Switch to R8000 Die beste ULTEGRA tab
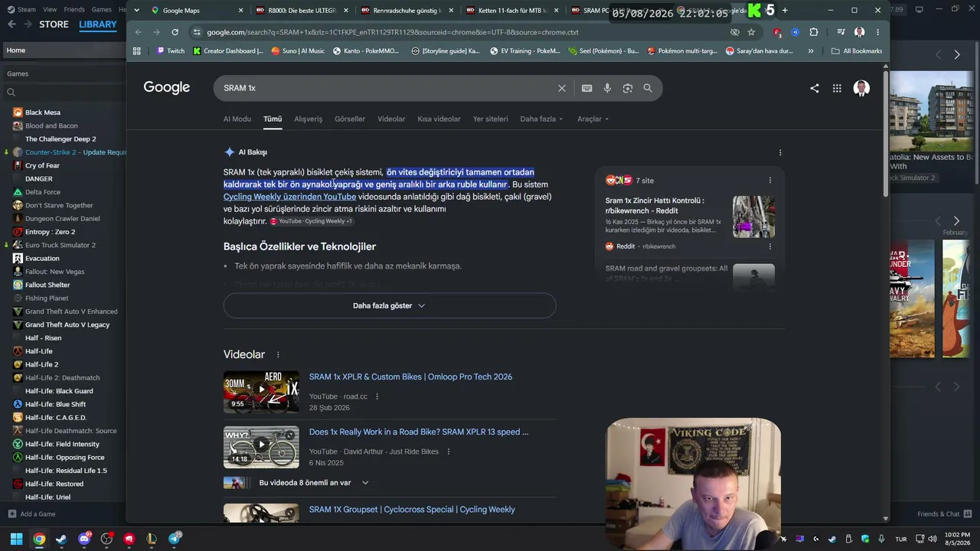 pyautogui.click(x=300, y=11)
